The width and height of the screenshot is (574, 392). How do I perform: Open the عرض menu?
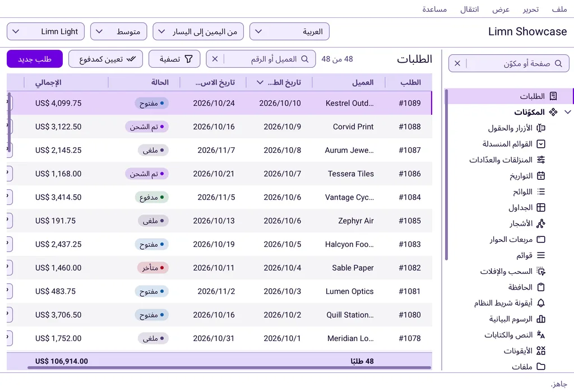(x=501, y=10)
